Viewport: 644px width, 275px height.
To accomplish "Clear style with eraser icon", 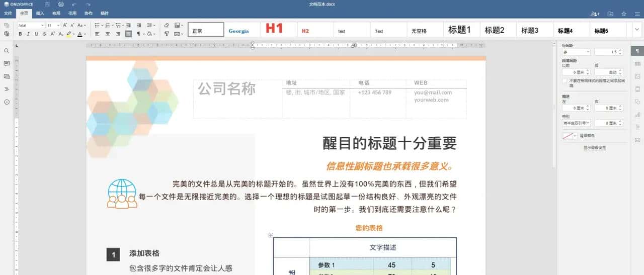I will (167, 25).
